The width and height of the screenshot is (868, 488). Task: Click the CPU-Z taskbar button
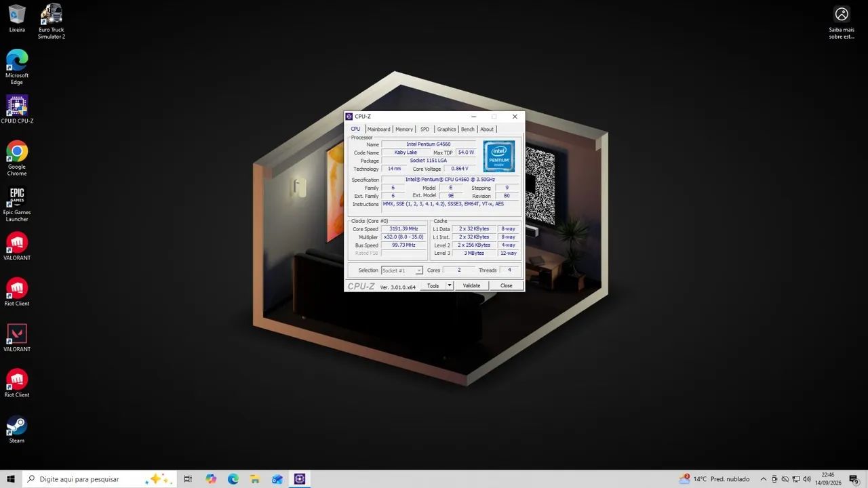[x=300, y=479]
